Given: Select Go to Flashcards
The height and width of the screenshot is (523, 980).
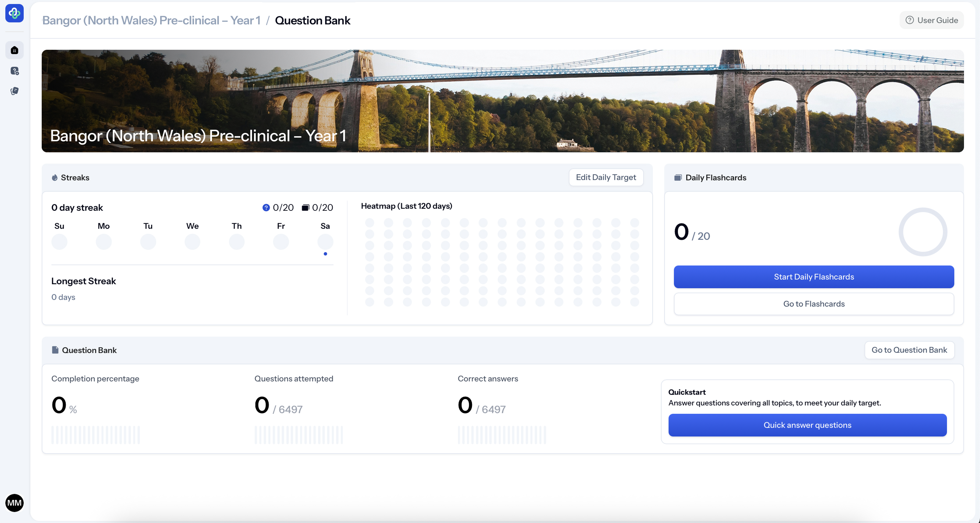Looking at the screenshot, I should (x=813, y=304).
